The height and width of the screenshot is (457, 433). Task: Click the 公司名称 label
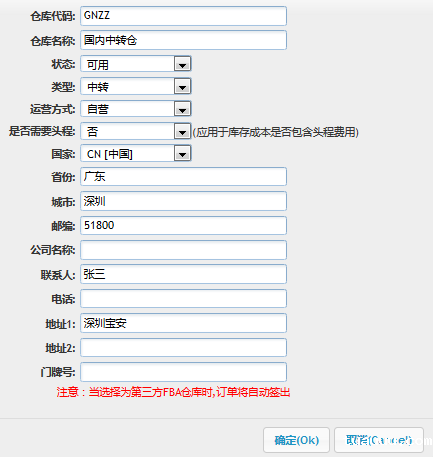point(53,250)
